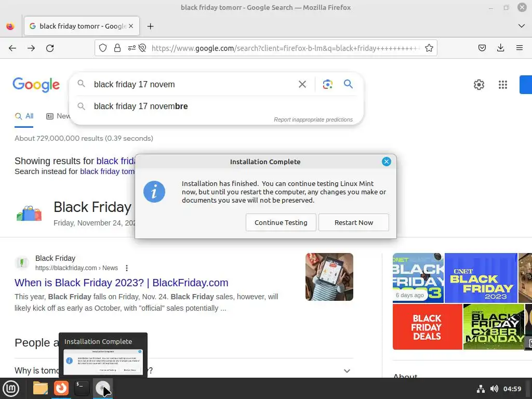532x399 pixels.
Task: Open the volume control in system tray
Action: pos(495,389)
